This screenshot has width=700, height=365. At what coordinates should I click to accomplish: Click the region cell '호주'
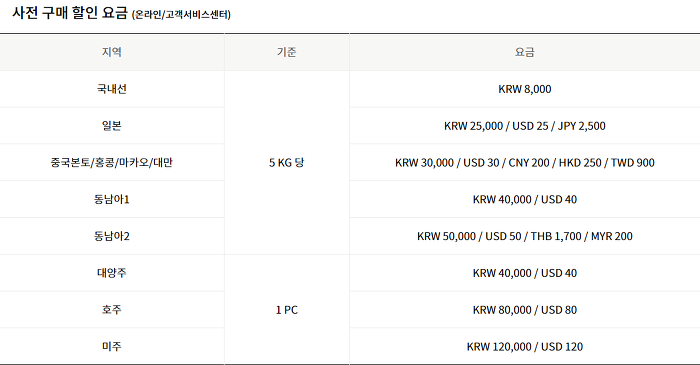click(x=112, y=310)
